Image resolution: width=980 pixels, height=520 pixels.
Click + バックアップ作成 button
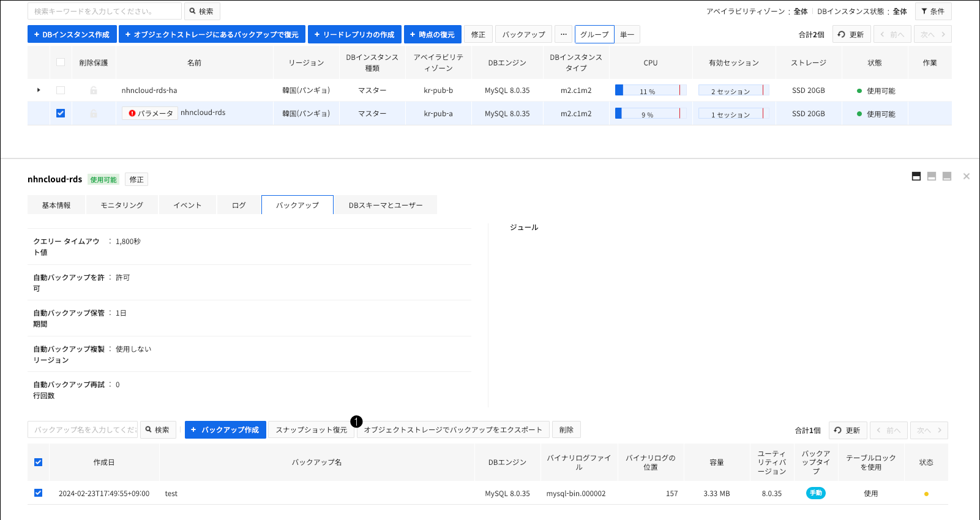(225, 430)
